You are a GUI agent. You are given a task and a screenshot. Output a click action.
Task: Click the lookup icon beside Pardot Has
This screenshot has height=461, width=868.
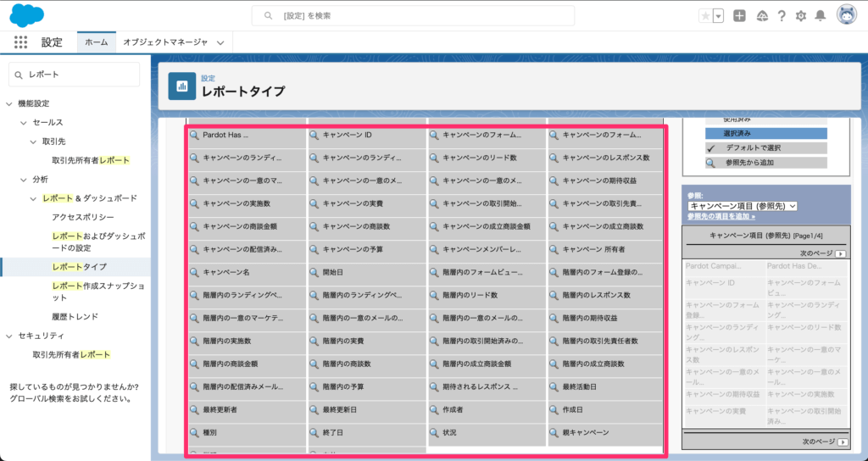(x=194, y=135)
